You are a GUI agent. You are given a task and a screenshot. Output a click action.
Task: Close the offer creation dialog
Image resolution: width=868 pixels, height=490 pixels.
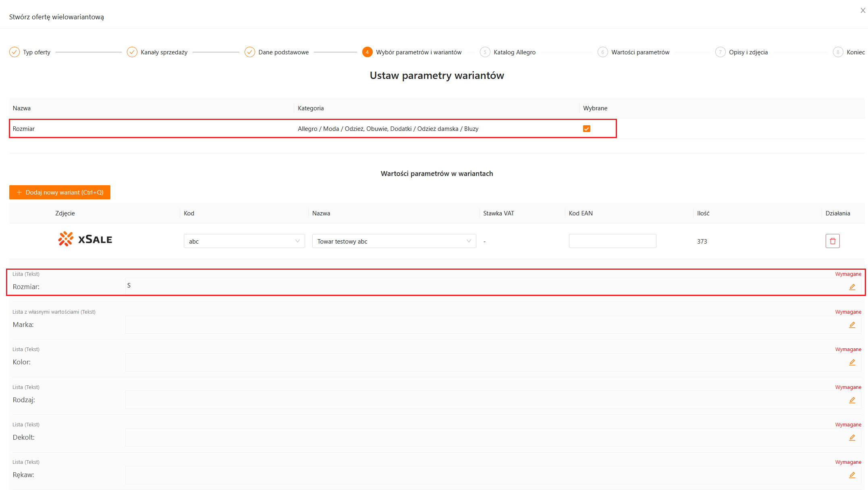pyautogui.click(x=863, y=11)
